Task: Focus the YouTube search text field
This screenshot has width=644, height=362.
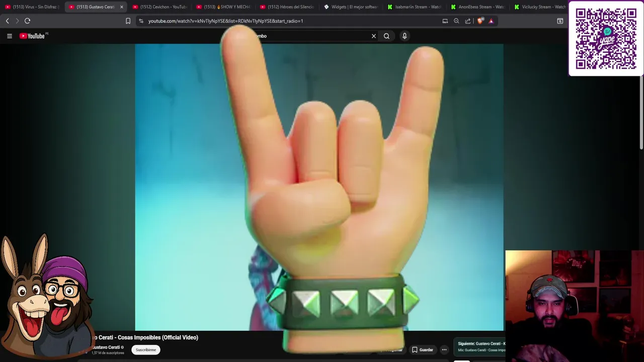Action: click(312, 36)
